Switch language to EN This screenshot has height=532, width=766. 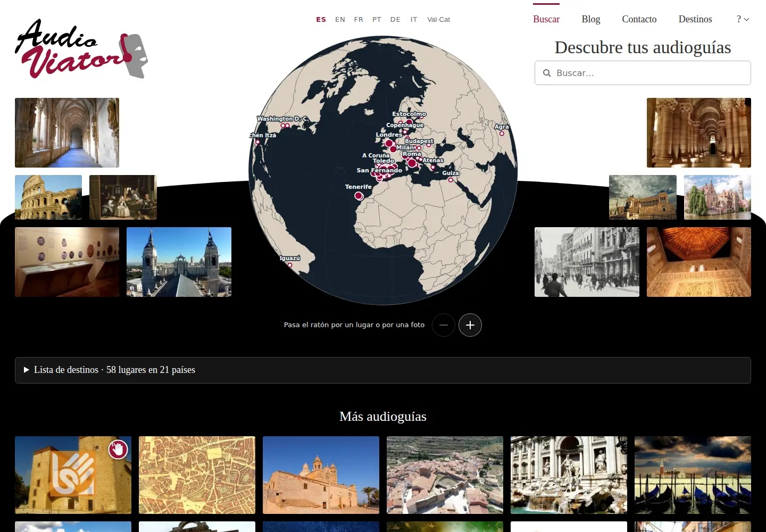pos(340,20)
